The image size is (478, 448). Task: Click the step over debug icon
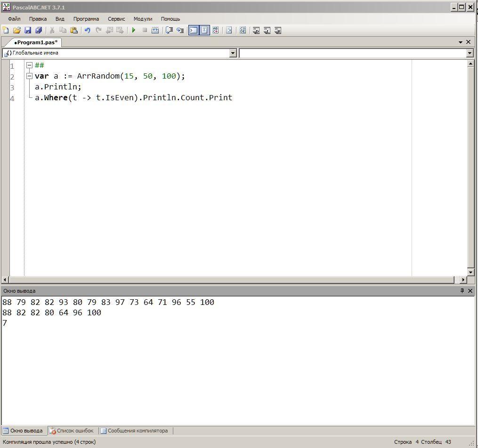coord(169,30)
